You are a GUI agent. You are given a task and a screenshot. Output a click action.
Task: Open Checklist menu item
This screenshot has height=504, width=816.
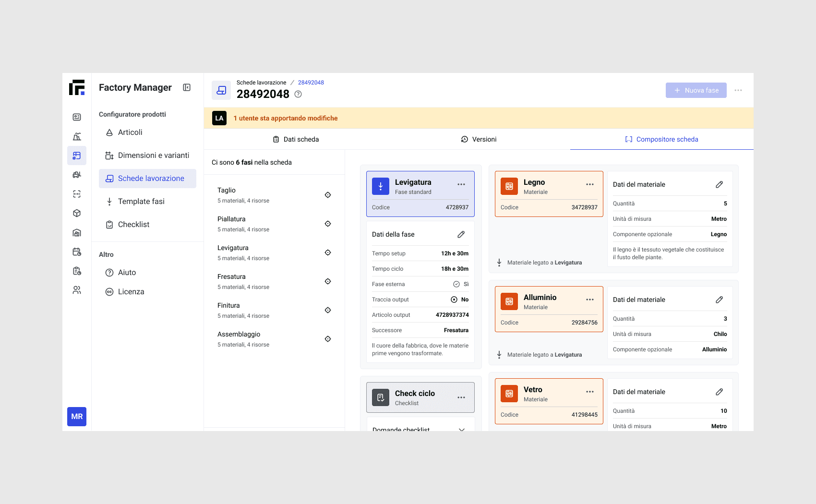click(x=147, y=225)
